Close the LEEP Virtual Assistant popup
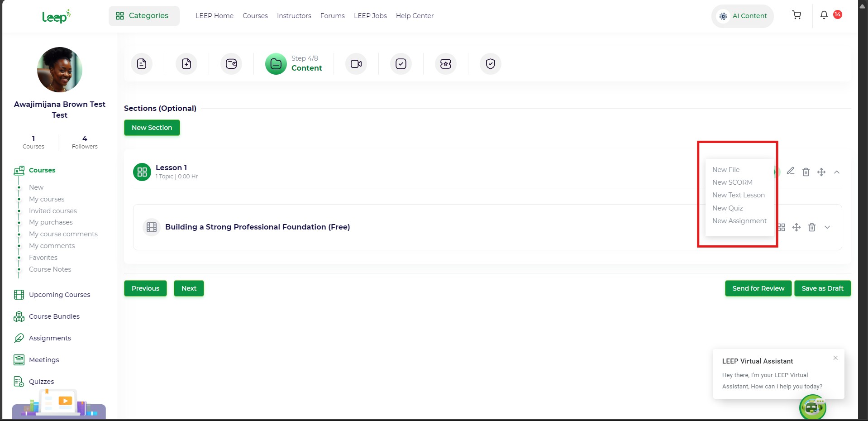Screen dimensions: 868x421 (x=835, y=358)
